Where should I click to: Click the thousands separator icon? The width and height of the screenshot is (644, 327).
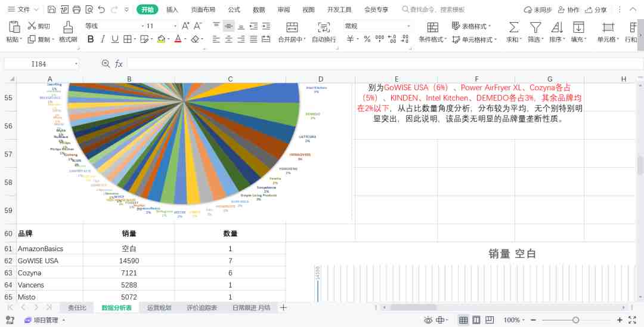click(379, 39)
